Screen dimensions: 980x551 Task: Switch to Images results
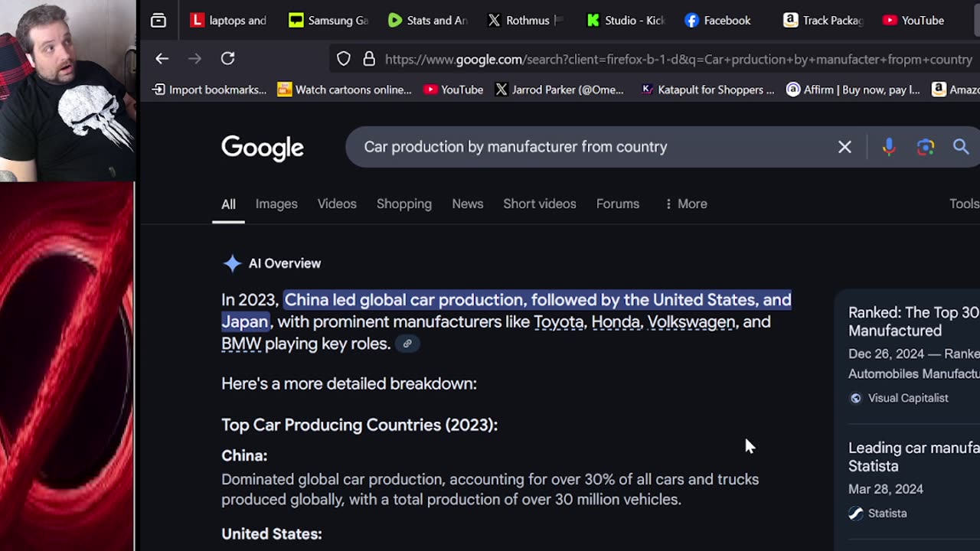pos(276,204)
